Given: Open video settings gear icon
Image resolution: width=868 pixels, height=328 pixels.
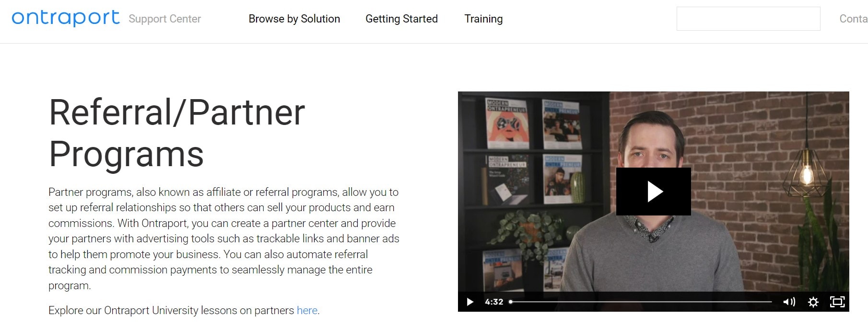Looking at the screenshot, I should point(813,302).
